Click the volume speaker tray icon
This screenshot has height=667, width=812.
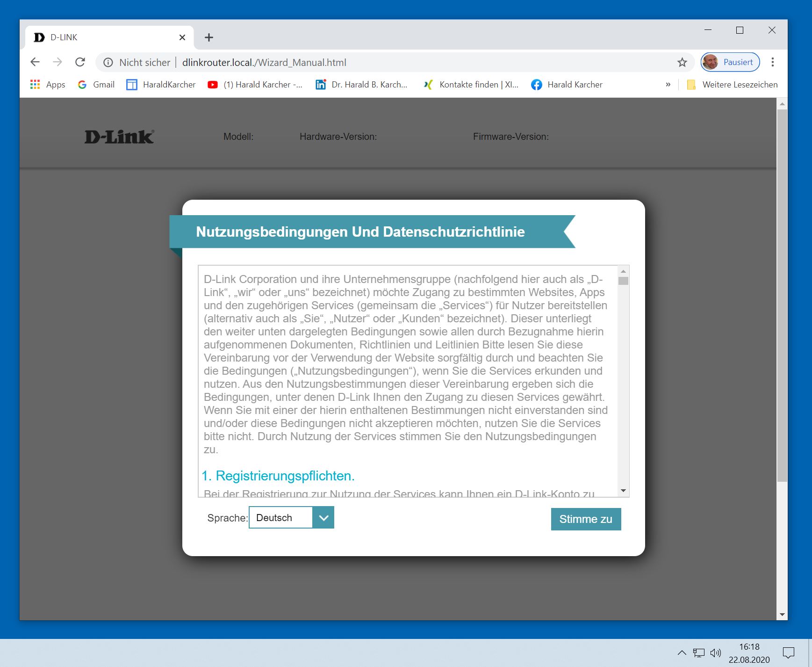716,653
